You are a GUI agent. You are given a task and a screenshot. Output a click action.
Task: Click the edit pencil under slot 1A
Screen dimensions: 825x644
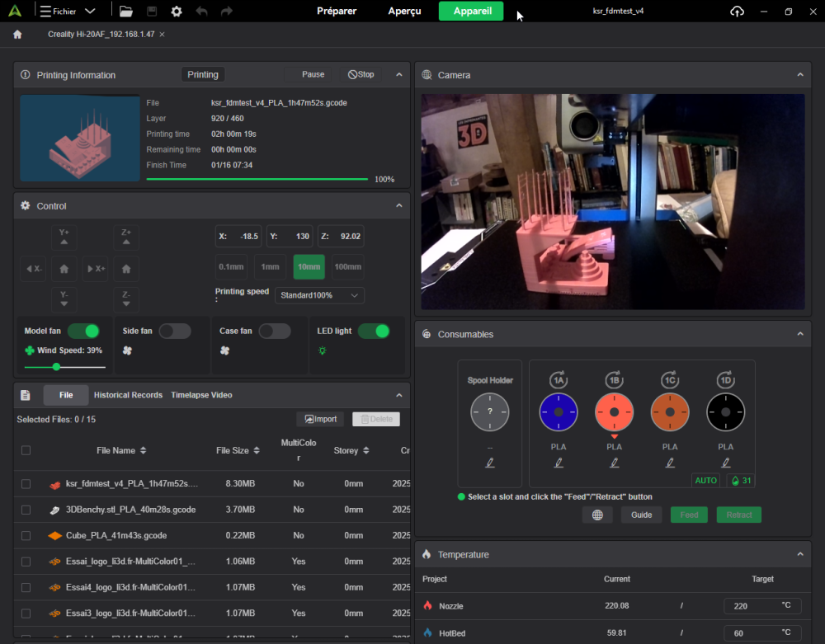point(559,463)
